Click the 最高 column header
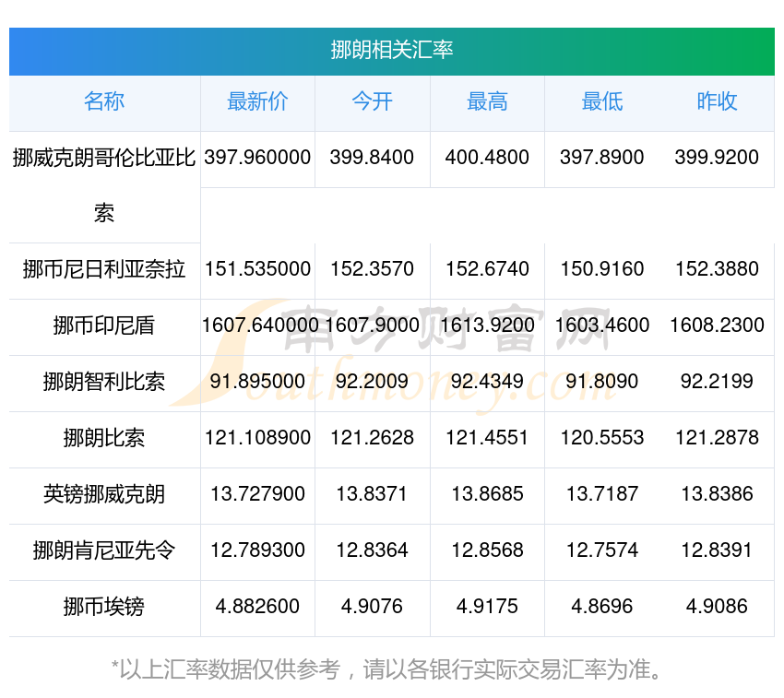Screen dimensions: 784x698 coord(487,101)
